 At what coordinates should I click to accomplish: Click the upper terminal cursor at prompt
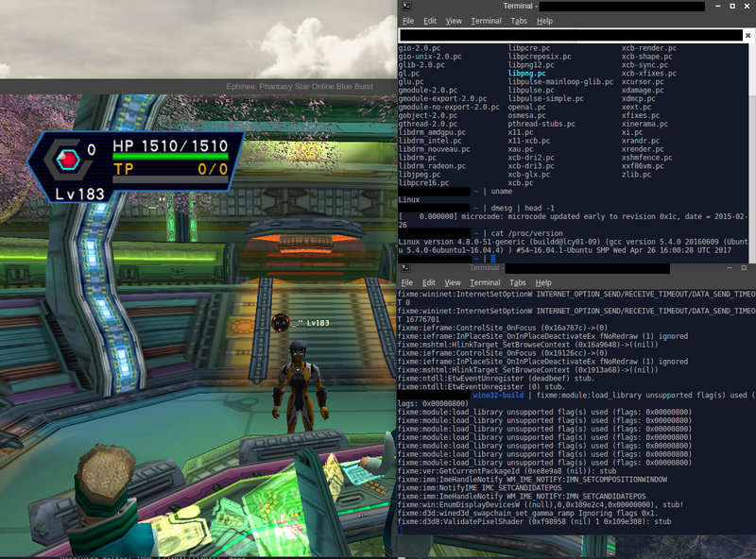[493, 259]
